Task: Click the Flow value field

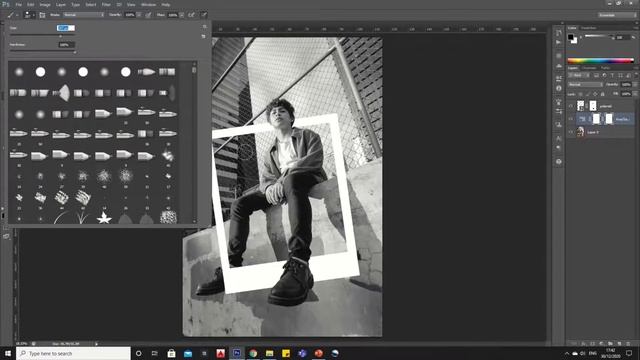Action: (173, 15)
